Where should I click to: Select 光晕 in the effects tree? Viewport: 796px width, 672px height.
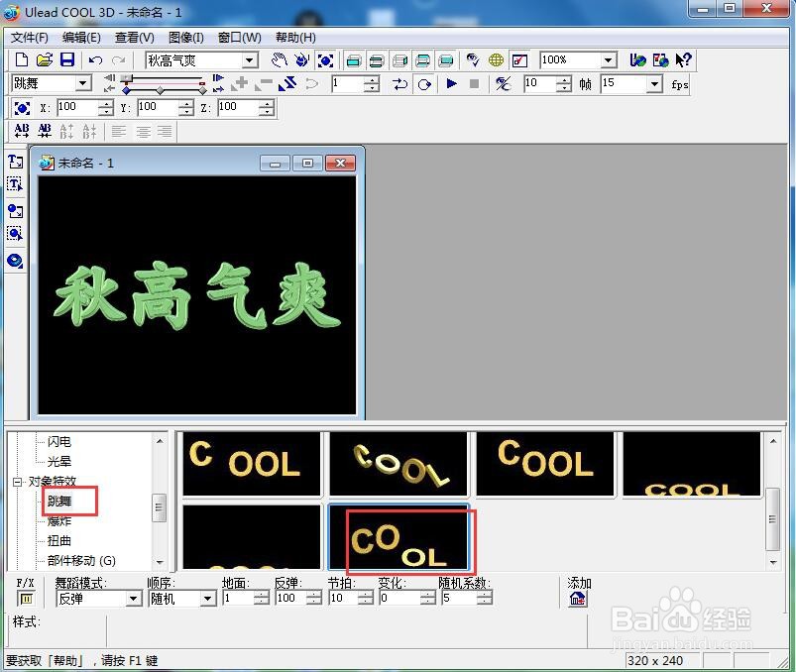point(59,461)
